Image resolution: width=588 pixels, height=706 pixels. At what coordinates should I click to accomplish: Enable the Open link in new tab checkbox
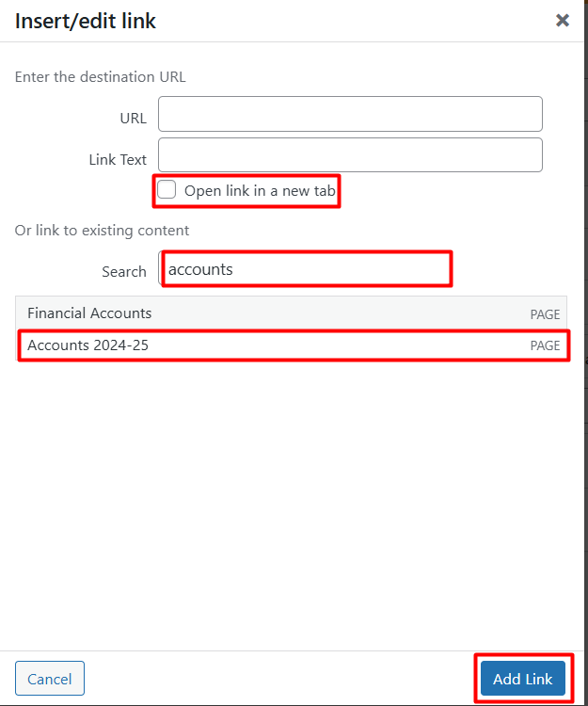(x=167, y=190)
